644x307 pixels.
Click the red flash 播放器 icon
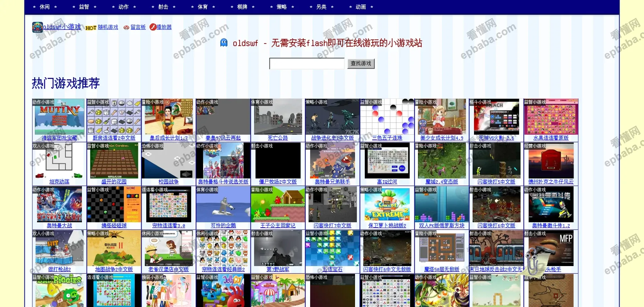tap(153, 27)
